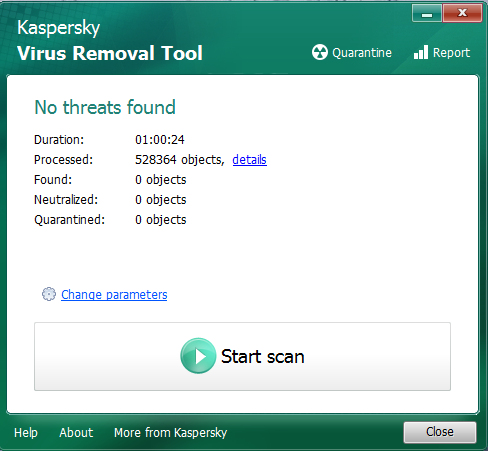The height and width of the screenshot is (451, 488).
Task: Click the green play icon
Action: (198, 356)
